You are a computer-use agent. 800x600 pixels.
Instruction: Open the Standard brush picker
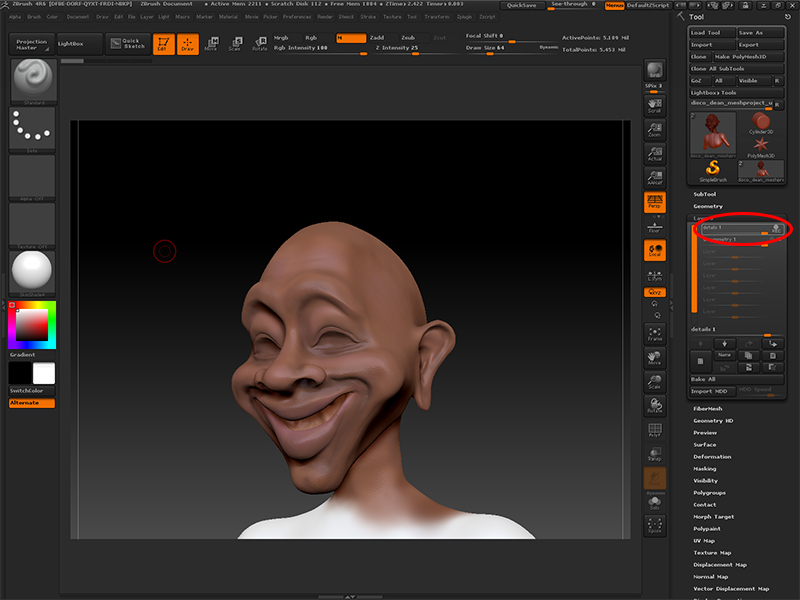point(33,81)
